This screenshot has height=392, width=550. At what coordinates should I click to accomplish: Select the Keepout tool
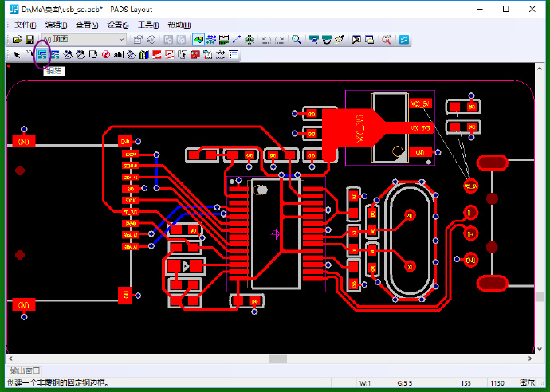pos(106,55)
